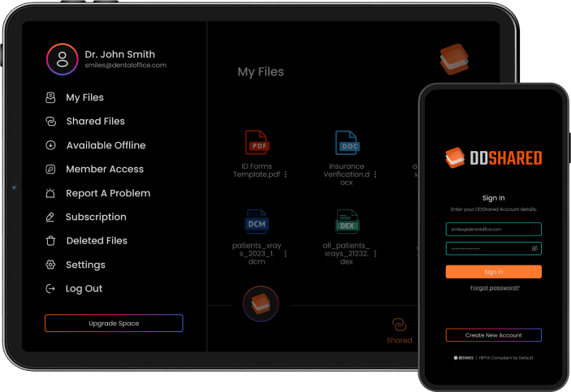Click the Member Access icon
Image resolution: width=571 pixels, height=392 pixels.
click(x=50, y=170)
